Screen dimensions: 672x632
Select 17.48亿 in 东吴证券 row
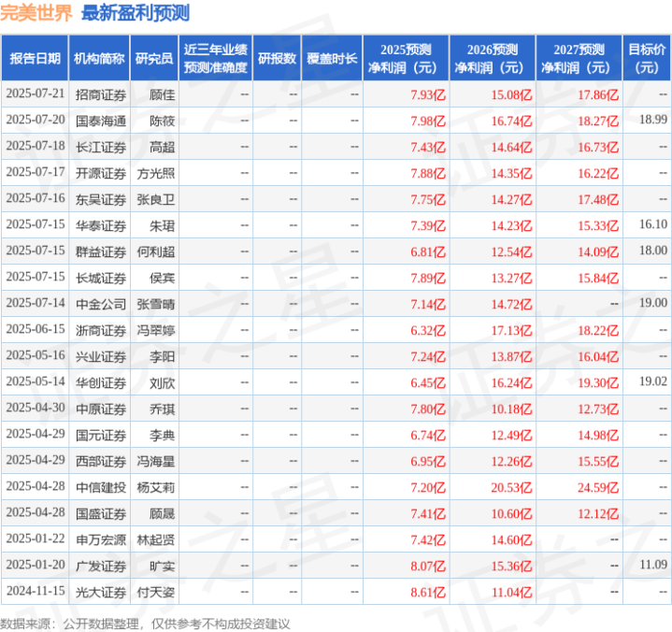pos(598,199)
